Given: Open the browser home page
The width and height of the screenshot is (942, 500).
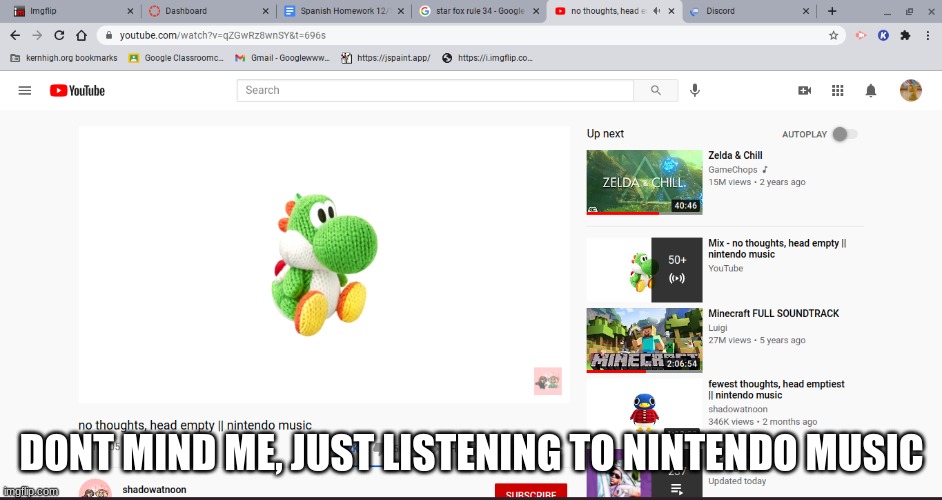Looking at the screenshot, I should (x=81, y=35).
